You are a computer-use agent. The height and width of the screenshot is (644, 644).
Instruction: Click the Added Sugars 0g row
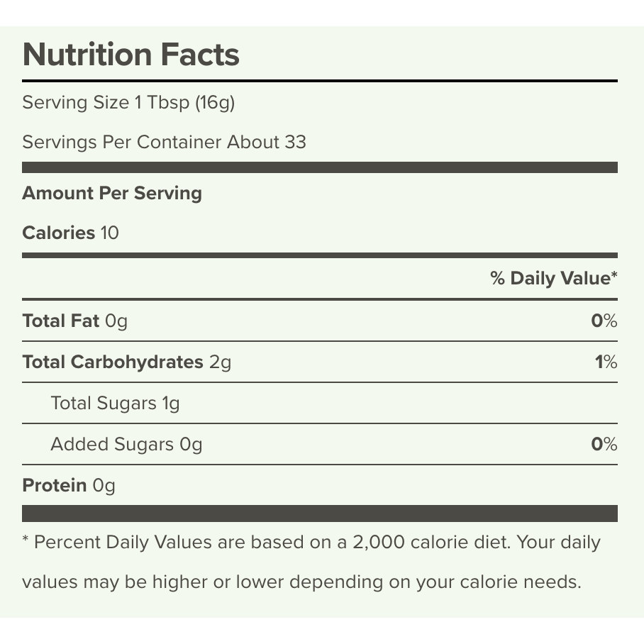pyautogui.click(x=126, y=444)
